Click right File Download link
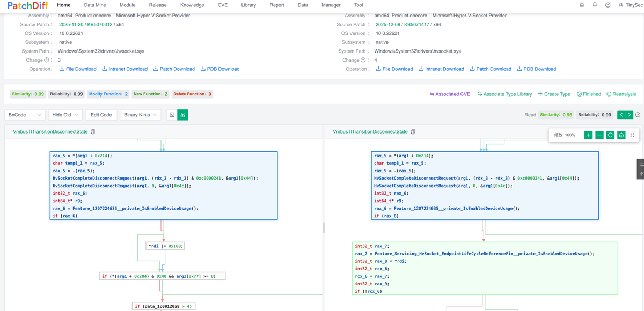Viewport: 644px width, 311px height. pyautogui.click(x=394, y=69)
